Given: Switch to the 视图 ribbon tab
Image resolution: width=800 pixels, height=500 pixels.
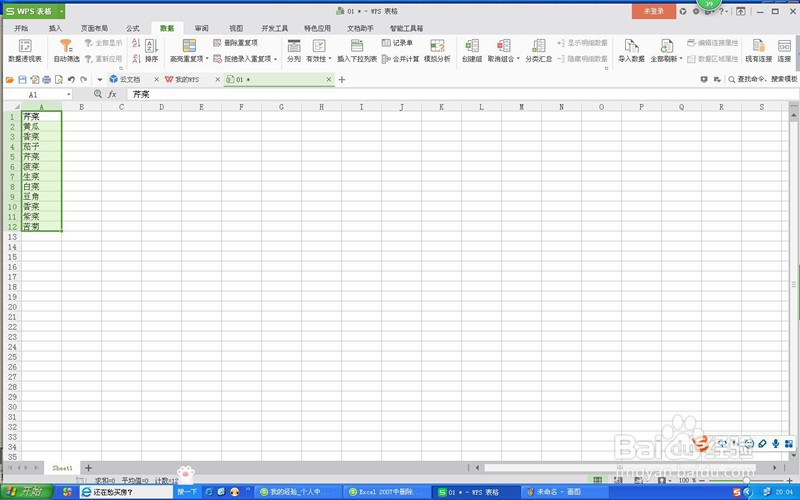Looking at the screenshot, I should pos(236,29).
